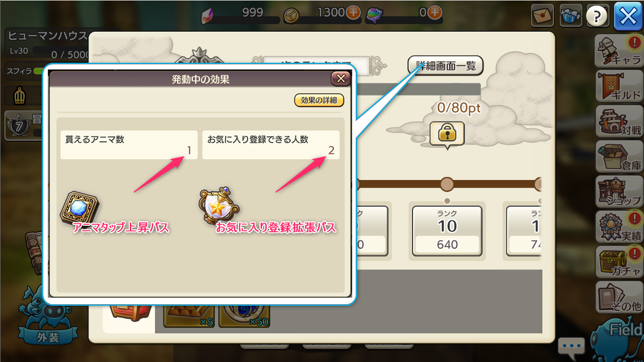Image resolution: width=644 pixels, height=362 pixels.
Task: Open the キャラ character menu
Action: tap(619, 51)
